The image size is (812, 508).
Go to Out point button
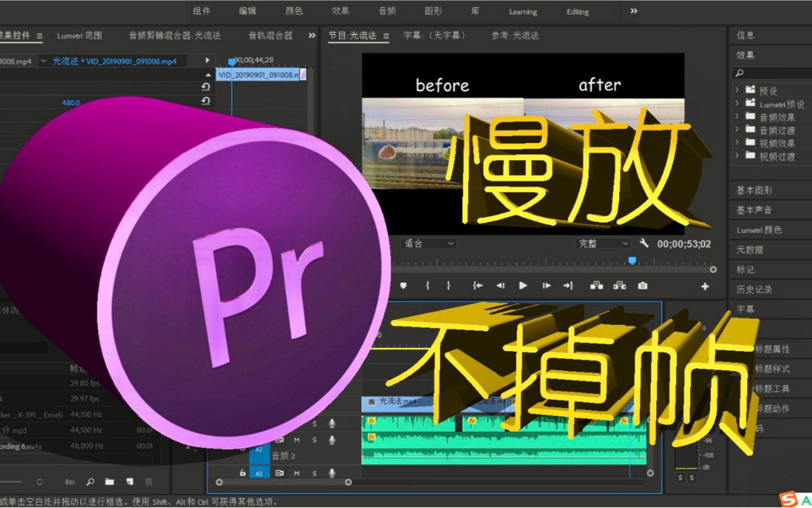coord(568,285)
